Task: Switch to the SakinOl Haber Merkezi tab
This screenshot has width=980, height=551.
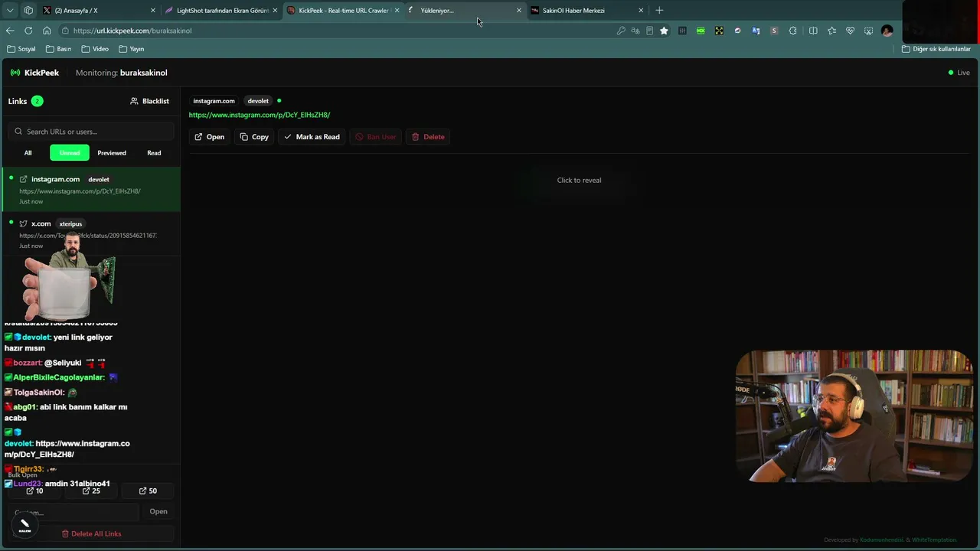Action: tap(587, 11)
